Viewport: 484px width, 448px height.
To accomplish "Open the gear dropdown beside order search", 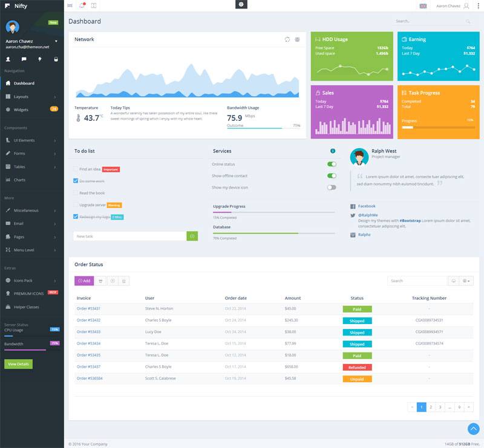I will pos(466,281).
